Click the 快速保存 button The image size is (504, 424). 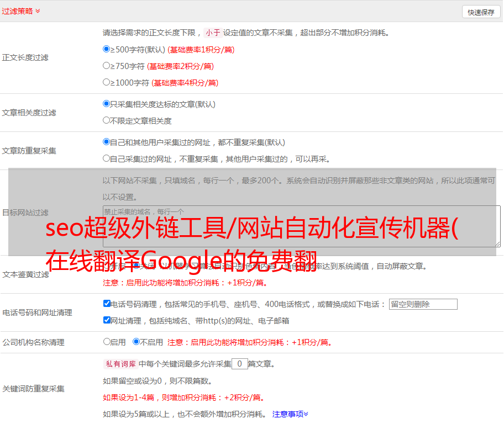[481, 12]
